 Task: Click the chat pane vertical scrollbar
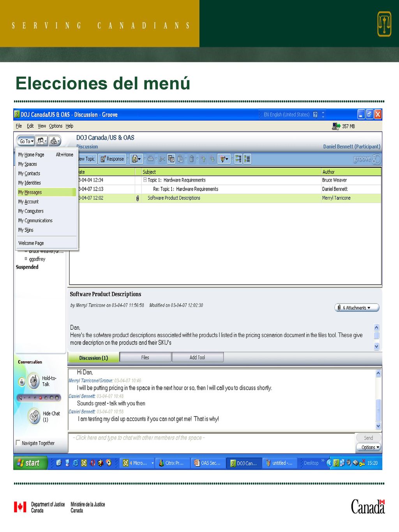(378, 399)
